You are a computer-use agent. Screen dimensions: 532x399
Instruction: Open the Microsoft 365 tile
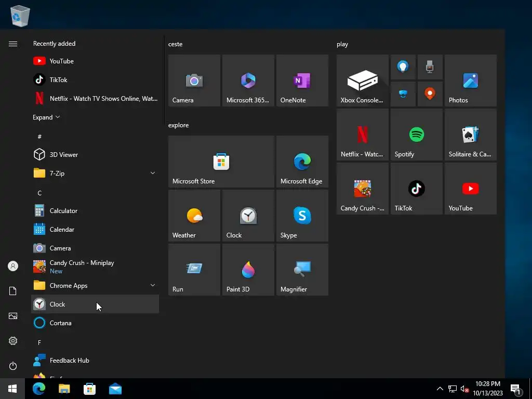coord(248,81)
